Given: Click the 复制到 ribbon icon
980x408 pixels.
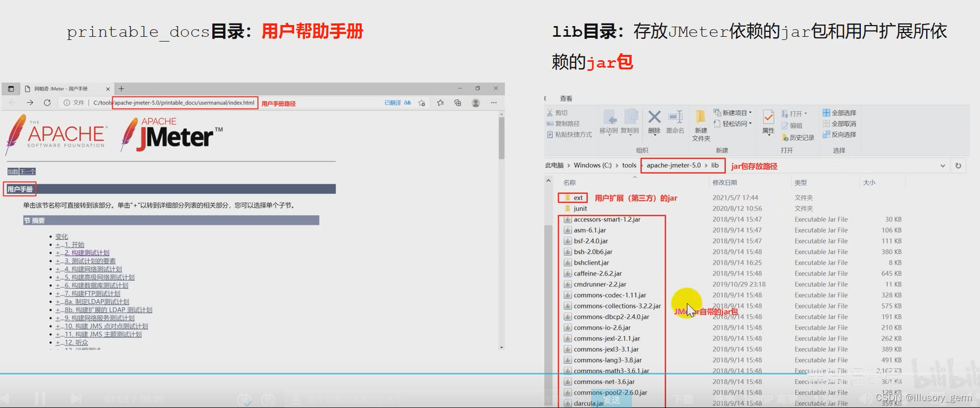Looking at the screenshot, I should tap(631, 118).
